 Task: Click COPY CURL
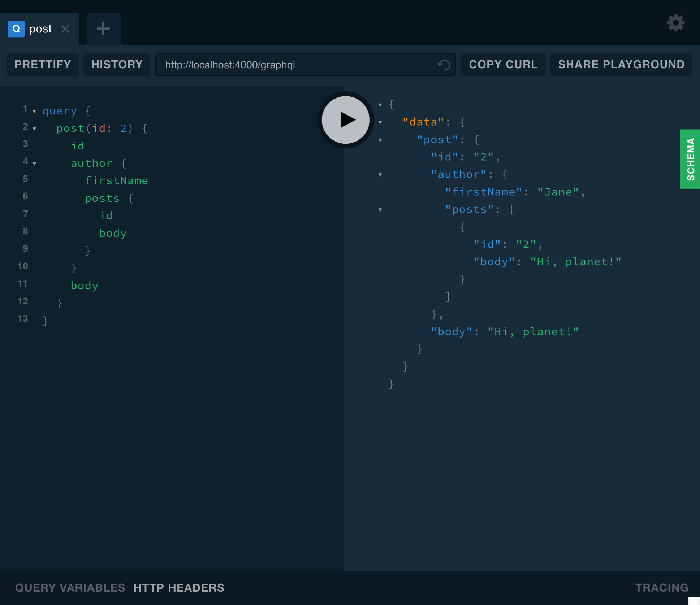coord(503,65)
